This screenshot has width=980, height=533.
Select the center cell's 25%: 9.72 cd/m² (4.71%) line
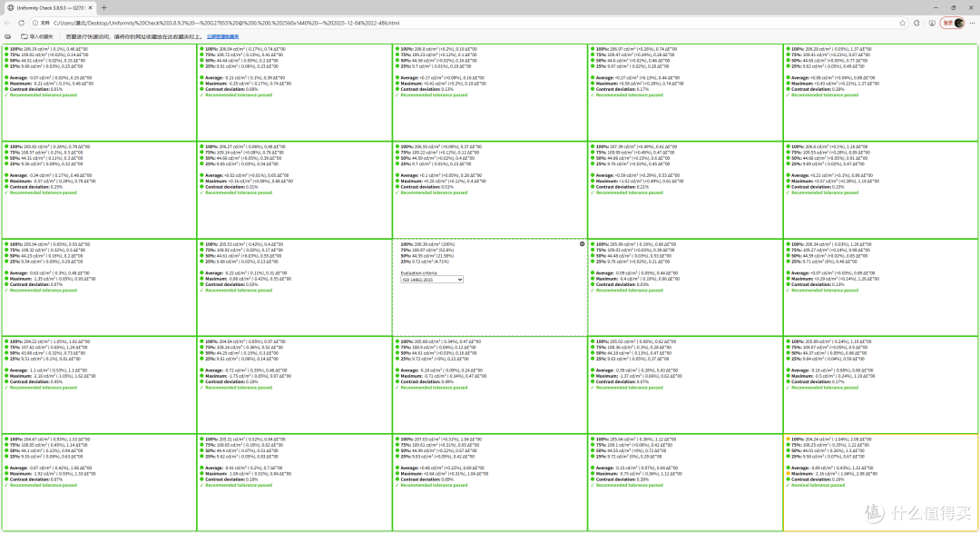coord(426,262)
